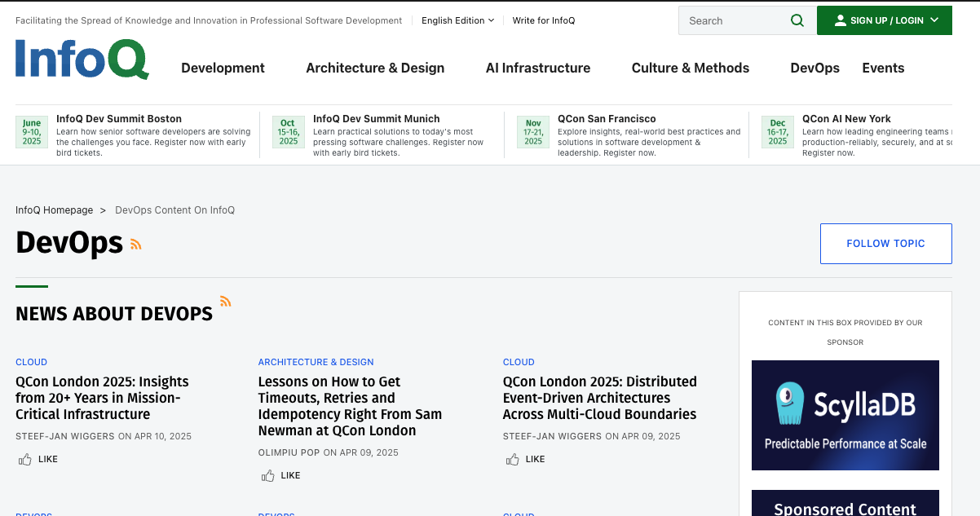Open the AI Infrastructure menu
980x516 pixels.
tap(538, 68)
